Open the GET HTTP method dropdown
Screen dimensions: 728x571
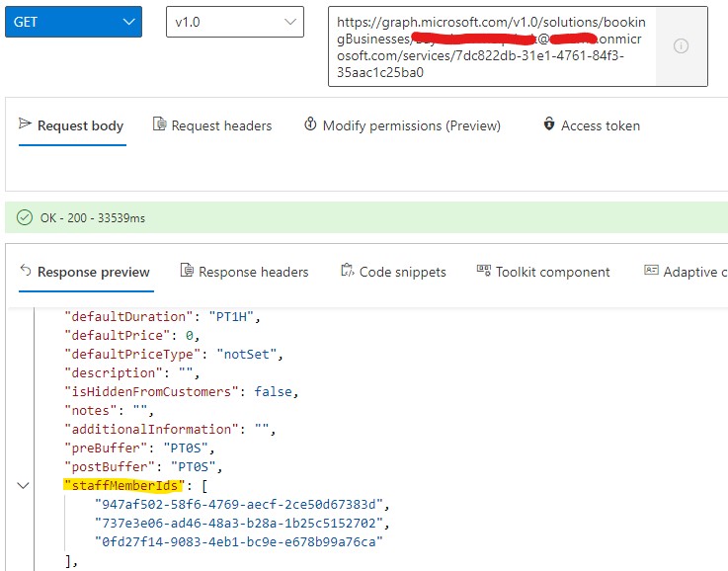[73, 22]
